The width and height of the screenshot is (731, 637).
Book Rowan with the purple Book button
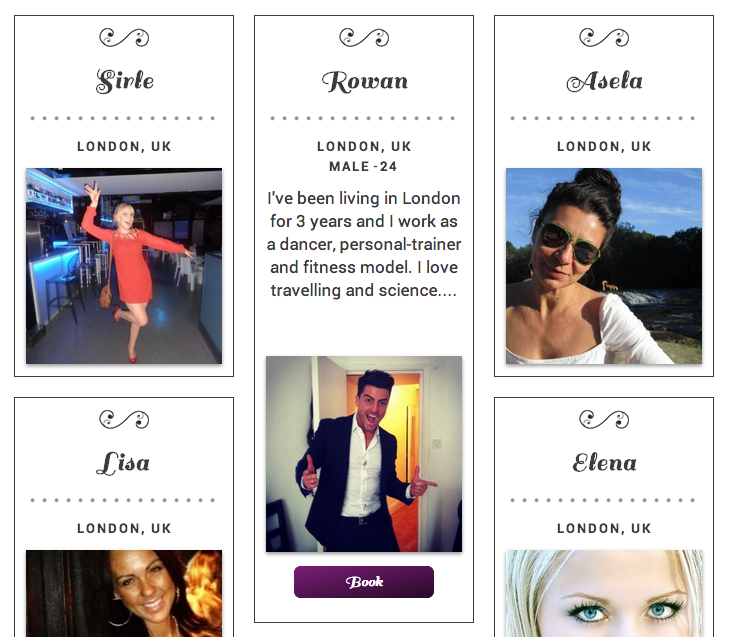(x=364, y=582)
